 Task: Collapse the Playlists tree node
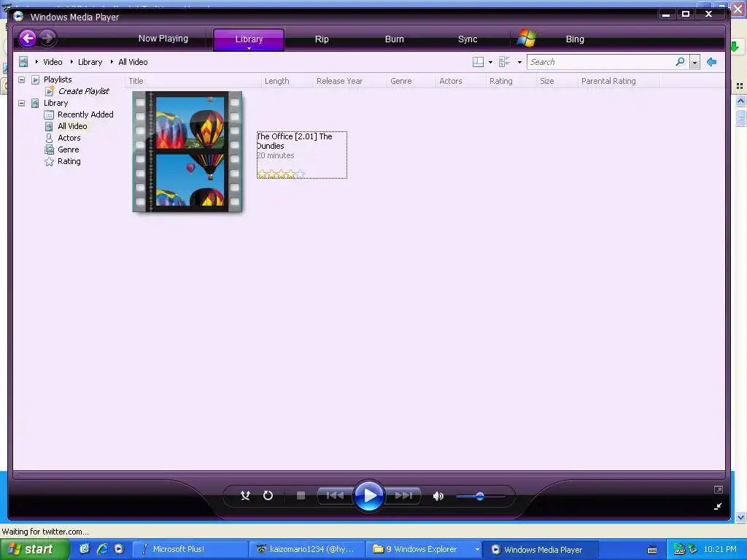coord(21,79)
